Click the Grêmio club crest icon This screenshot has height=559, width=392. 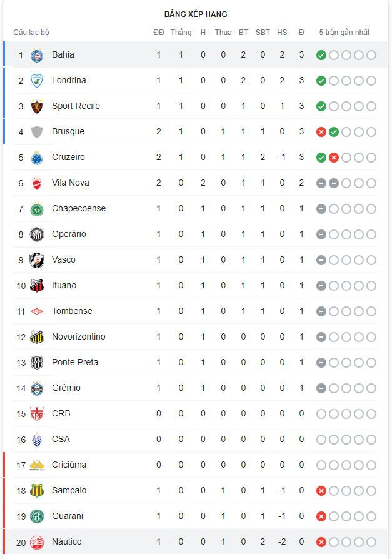(x=37, y=388)
